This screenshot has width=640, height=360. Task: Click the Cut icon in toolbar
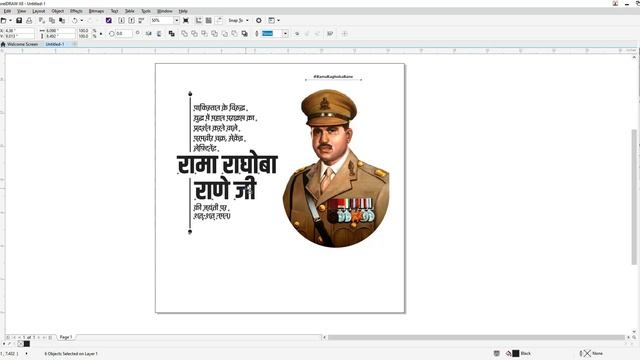pyautogui.click(x=42, y=20)
